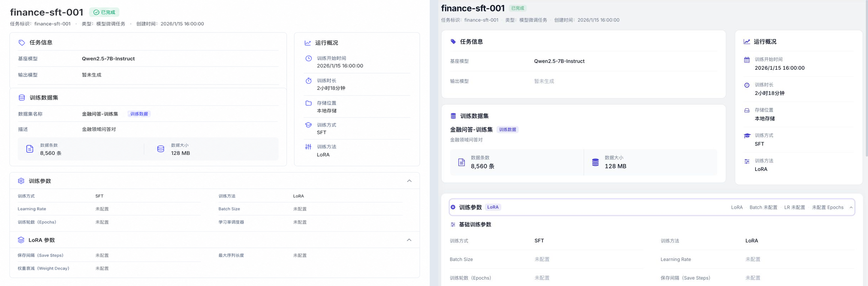The width and height of the screenshot is (868, 286).
Task: Click the solid gear icon beside 训练参数 in right page
Action: [453, 207]
